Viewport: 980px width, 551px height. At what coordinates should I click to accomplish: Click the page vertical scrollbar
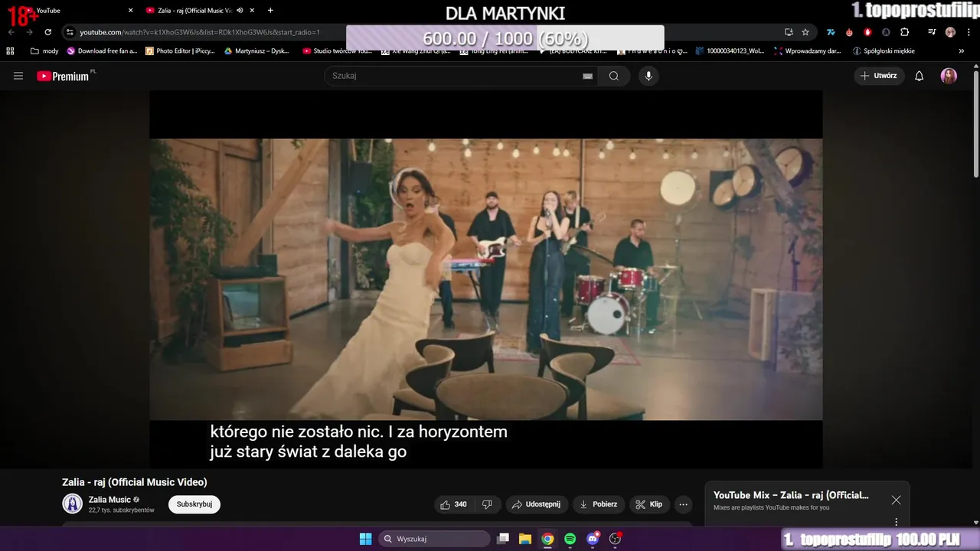pyautogui.click(x=975, y=122)
